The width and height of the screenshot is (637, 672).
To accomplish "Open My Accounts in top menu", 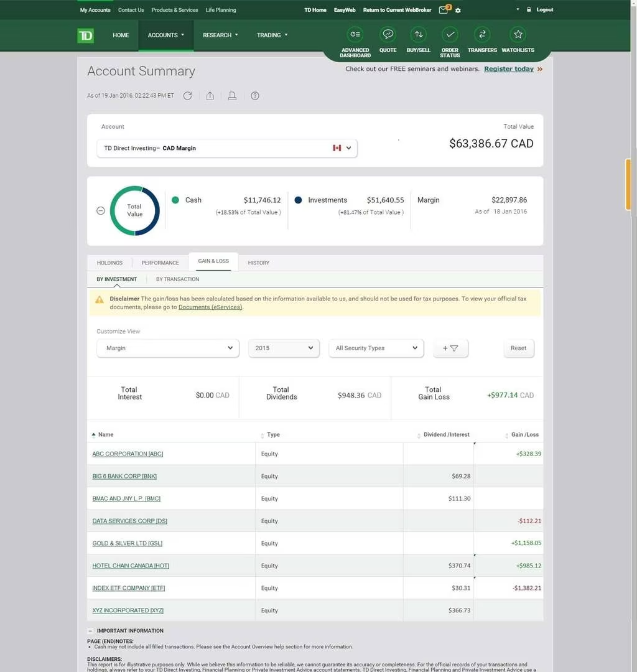I will [x=95, y=10].
